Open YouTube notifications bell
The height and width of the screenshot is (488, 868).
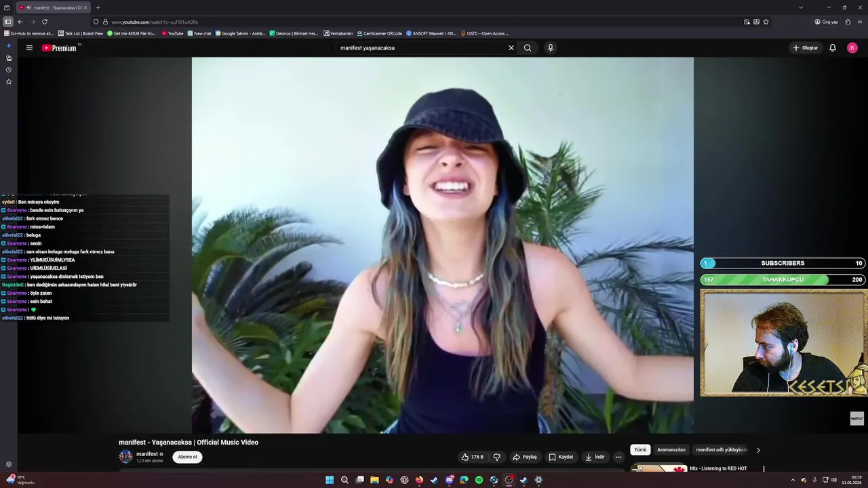(833, 48)
